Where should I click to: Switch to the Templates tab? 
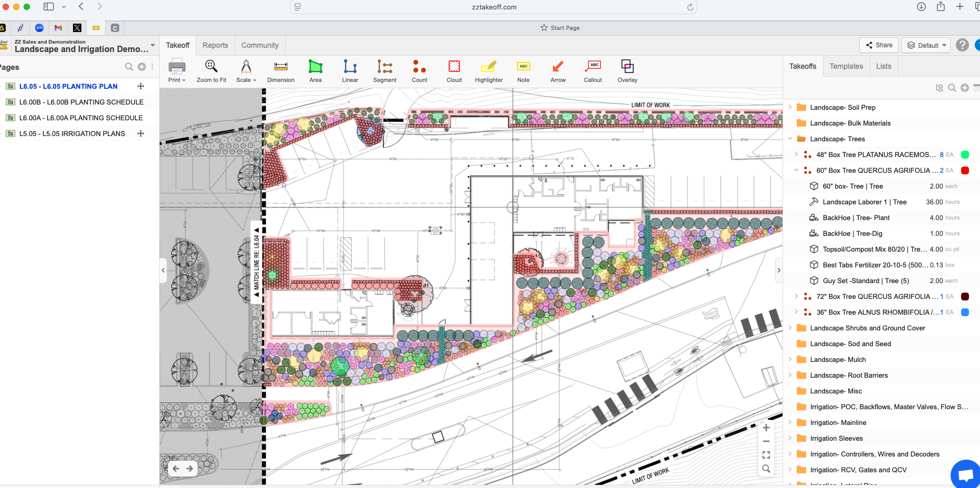(x=846, y=66)
